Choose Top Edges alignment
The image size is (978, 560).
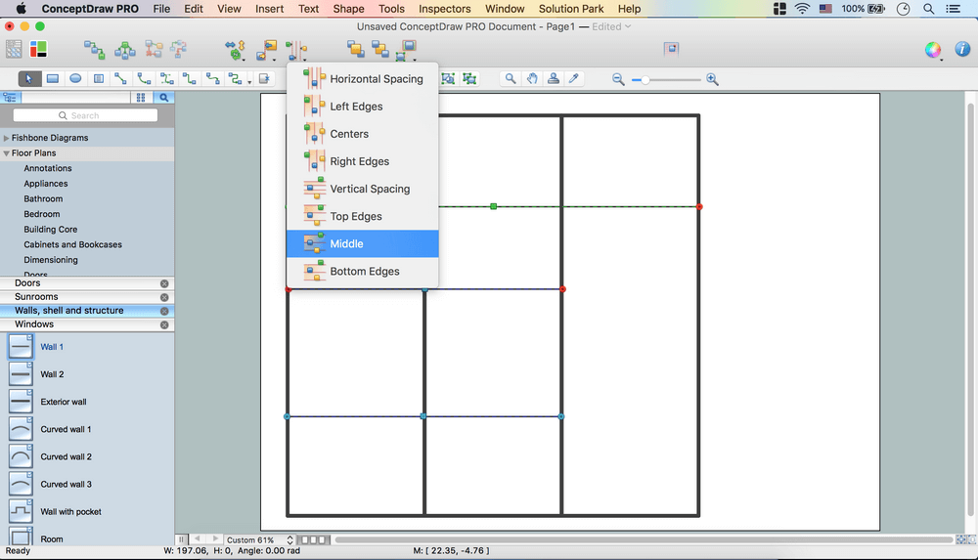[363, 216]
